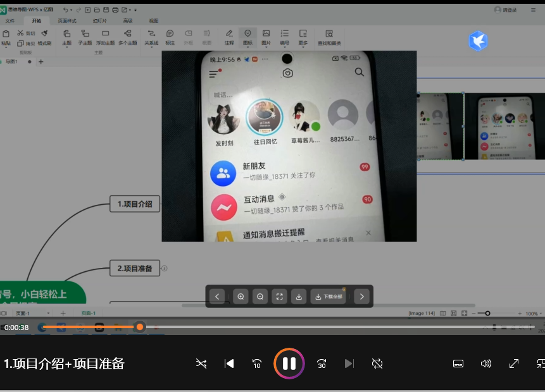Click 下载全部 to download all images
The width and height of the screenshot is (545, 392).
click(329, 297)
